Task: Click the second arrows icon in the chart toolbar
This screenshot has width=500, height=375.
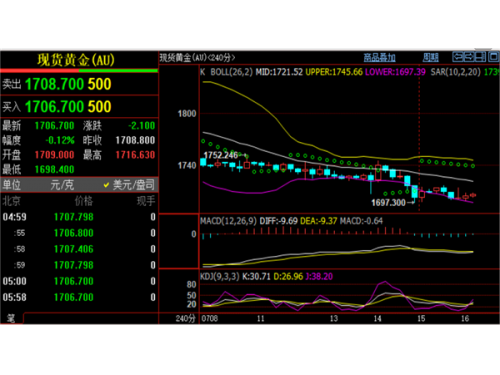Action: [x=469, y=57]
